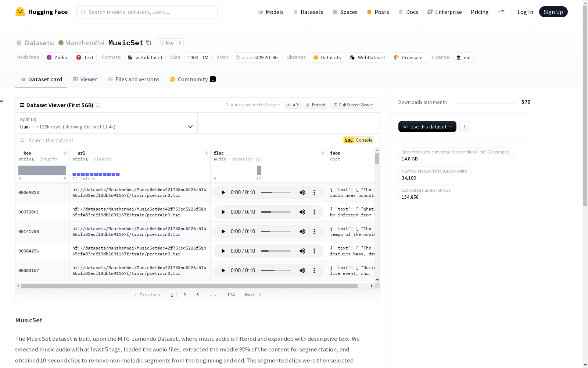Go to Datasets in top navigation
Screen dimensions: 588x368
point(308,12)
